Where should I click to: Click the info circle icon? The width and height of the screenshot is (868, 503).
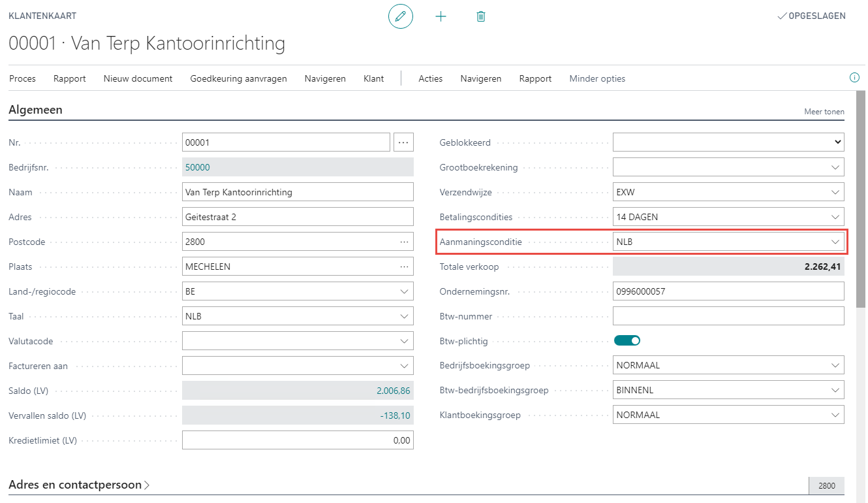pos(854,78)
